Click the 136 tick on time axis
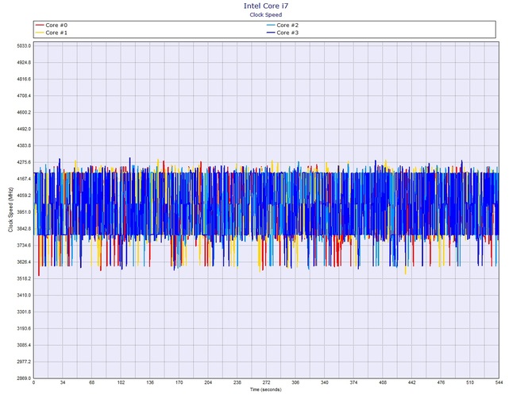The image size is (532, 399). point(150,382)
